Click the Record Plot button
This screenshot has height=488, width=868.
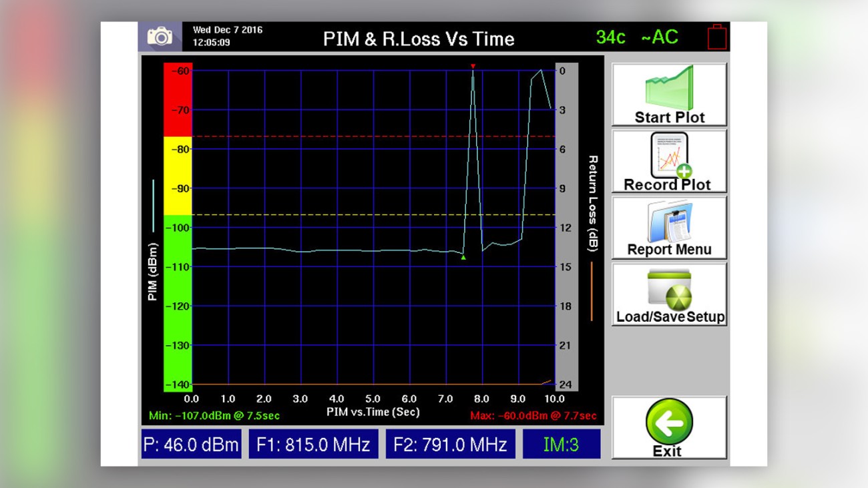pos(669,162)
